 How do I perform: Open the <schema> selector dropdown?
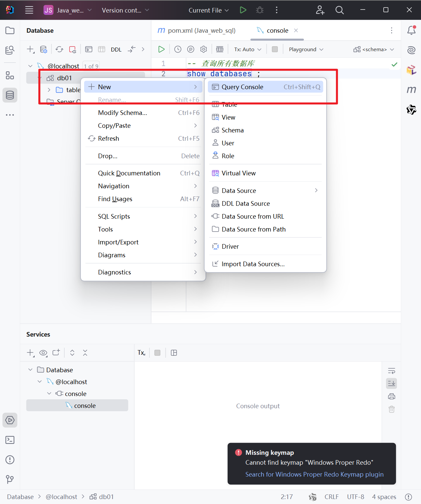pyautogui.click(x=373, y=49)
